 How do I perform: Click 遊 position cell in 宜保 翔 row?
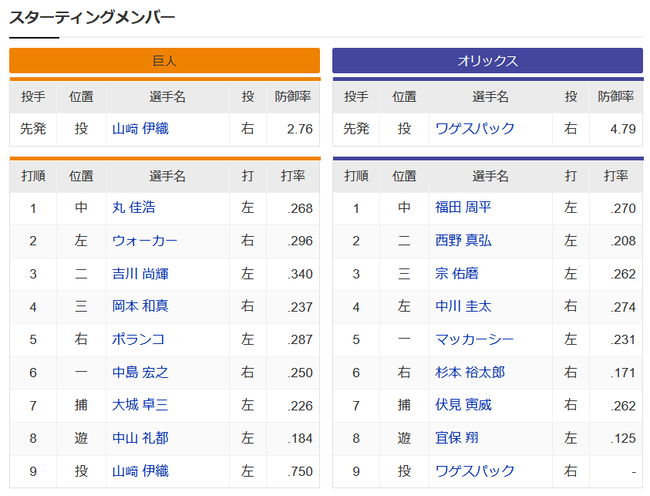point(404,438)
